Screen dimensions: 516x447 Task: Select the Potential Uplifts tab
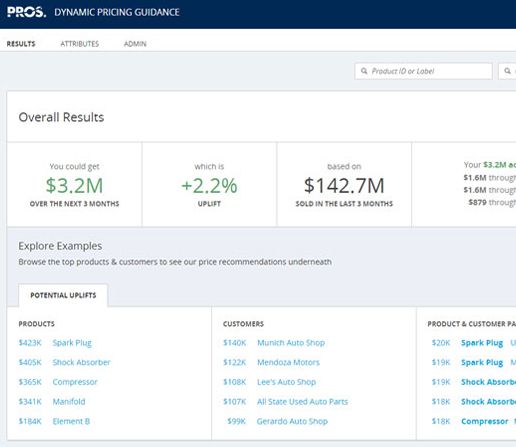tap(63, 295)
